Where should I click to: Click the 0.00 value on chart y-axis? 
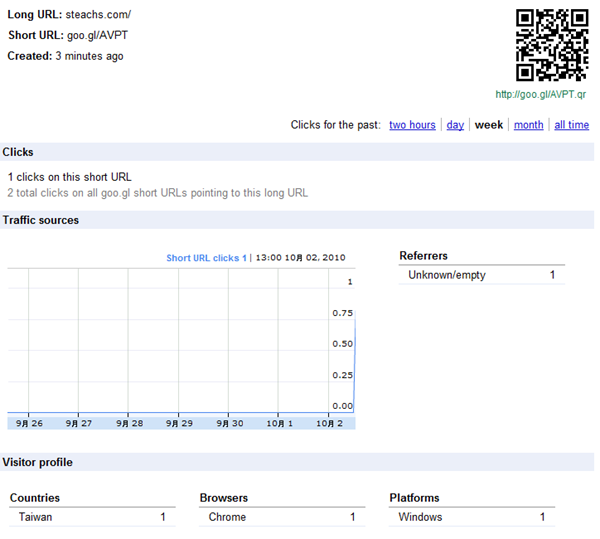tap(342, 406)
